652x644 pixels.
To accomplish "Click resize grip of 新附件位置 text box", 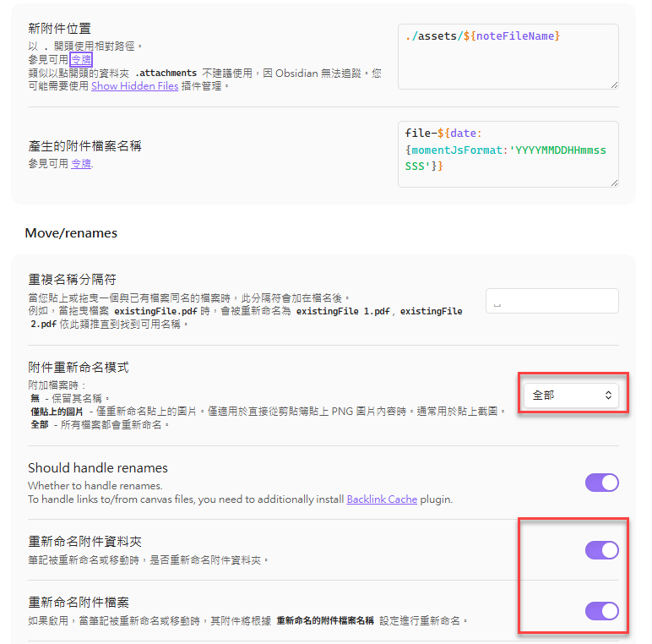I will coord(614,85).
